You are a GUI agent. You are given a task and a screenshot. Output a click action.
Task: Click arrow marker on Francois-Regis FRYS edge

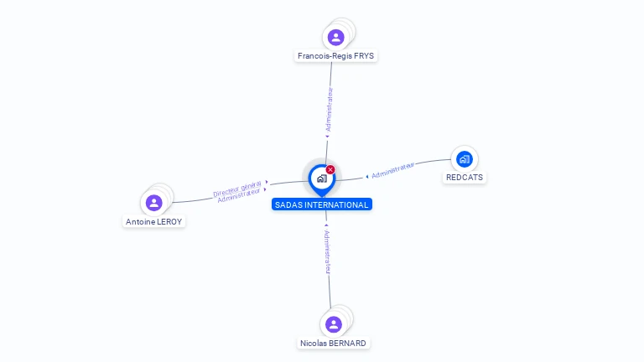click(x=327, y=137)
